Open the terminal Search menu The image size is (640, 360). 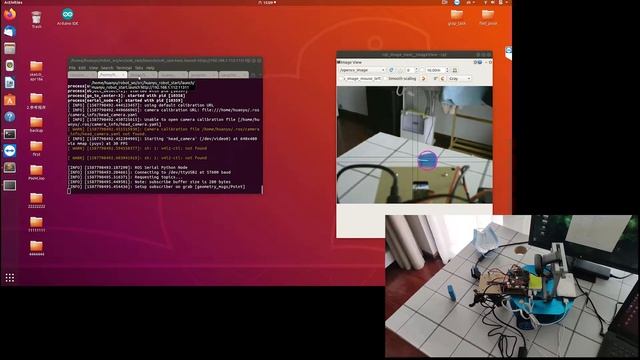(x=107, y=68)
